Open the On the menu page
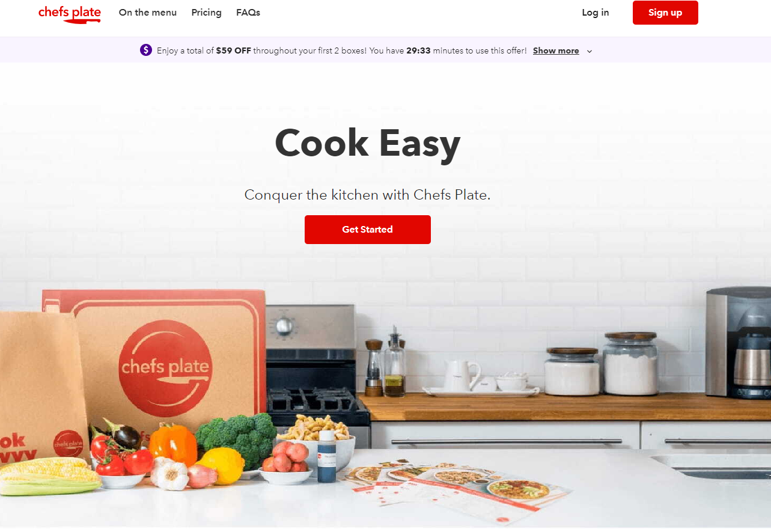The width and height of the screenshot is (771, 532). click(x=148, y=13)
